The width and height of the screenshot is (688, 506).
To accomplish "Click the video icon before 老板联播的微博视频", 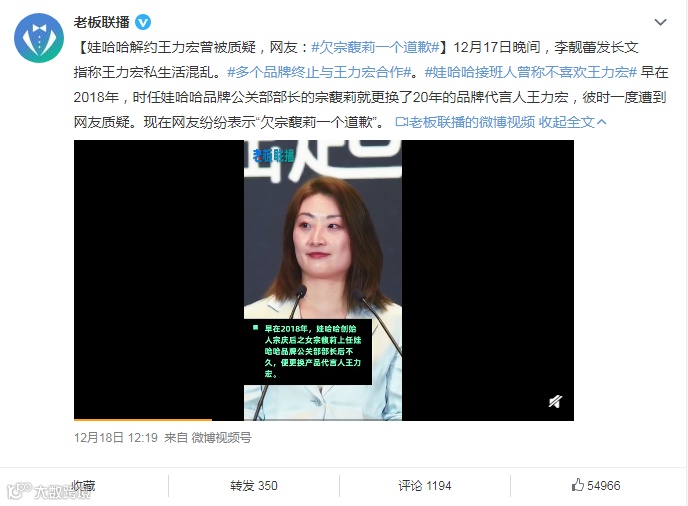I will point(401,122).
